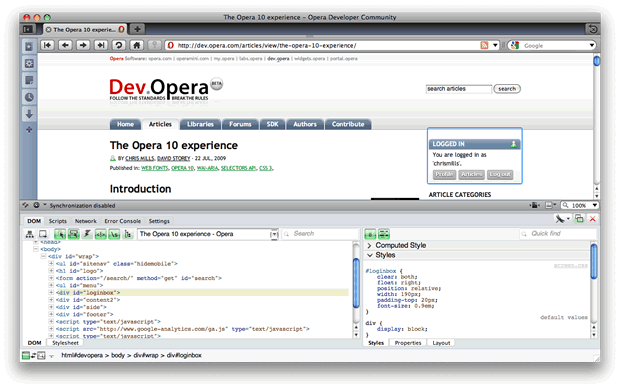The height and width of the screenshot is (389, 620).
Task: Open the Google search engine dropdown
Action: (592, 45)
